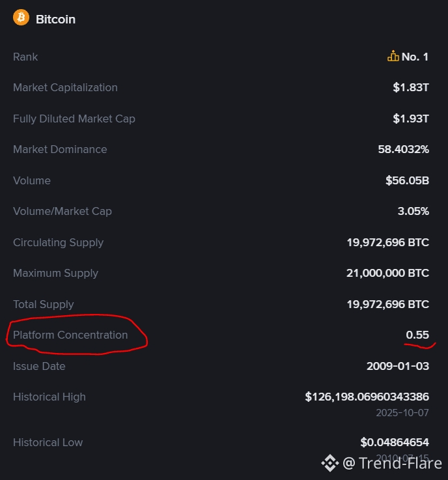Click the Bitcoin title text
Screen dimensions: 448x480
coord(55,20)
